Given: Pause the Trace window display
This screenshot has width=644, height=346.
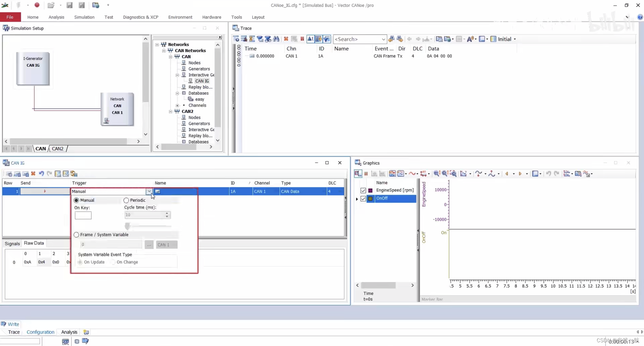Looking at the screenshot, I should pyautogui.click(x=302, y=39).
